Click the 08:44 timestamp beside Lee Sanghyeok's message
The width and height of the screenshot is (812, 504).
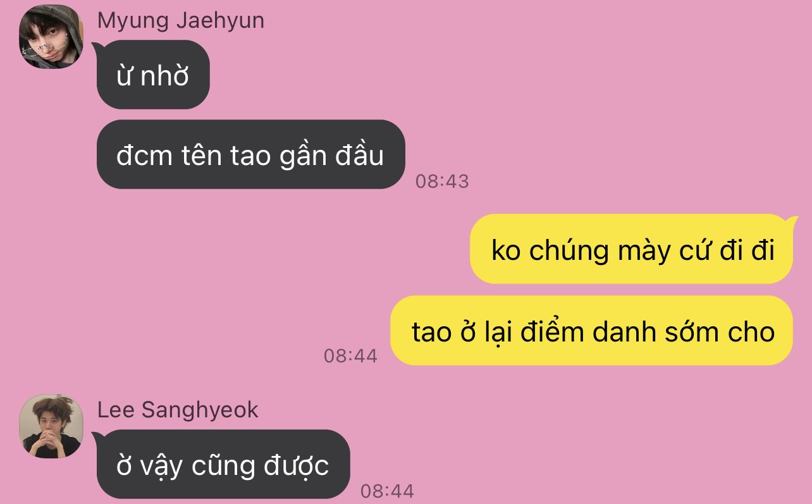pyautogui.click(x=387, y=491)
